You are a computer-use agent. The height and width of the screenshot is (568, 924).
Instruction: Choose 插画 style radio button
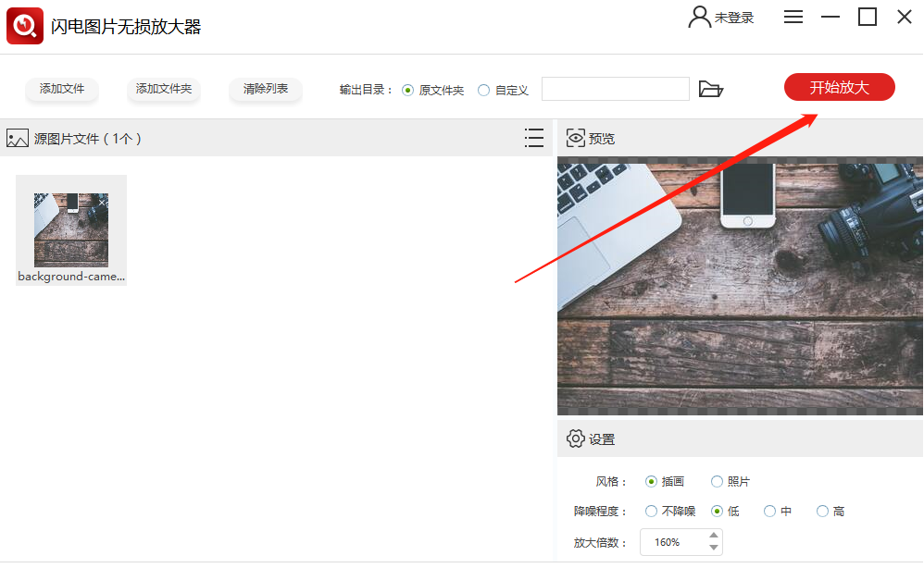[x=651, y=481]
